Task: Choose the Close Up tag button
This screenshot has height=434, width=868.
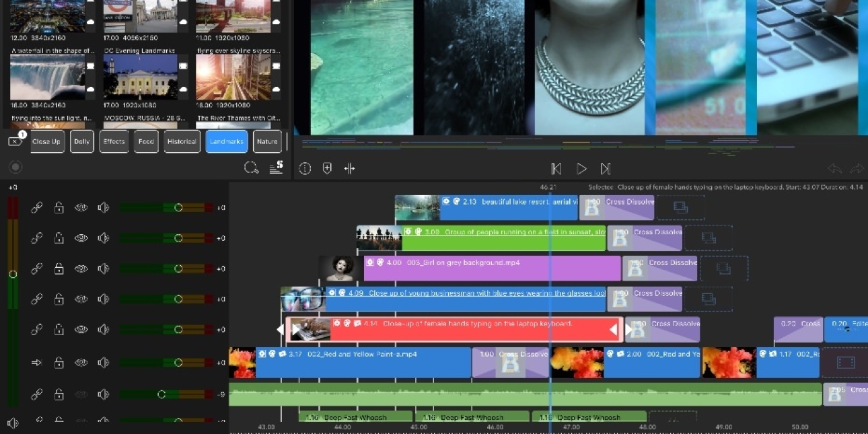Action: click(46, 142)
